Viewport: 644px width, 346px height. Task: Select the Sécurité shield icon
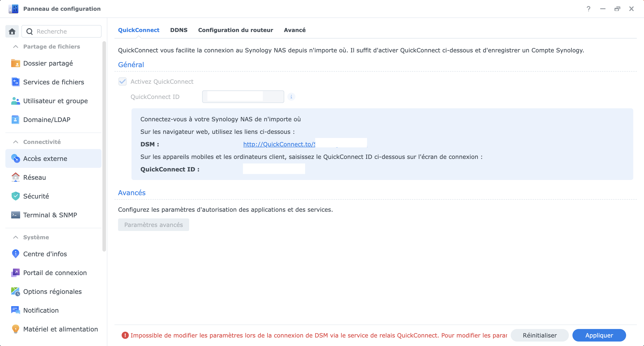(15, 196)
